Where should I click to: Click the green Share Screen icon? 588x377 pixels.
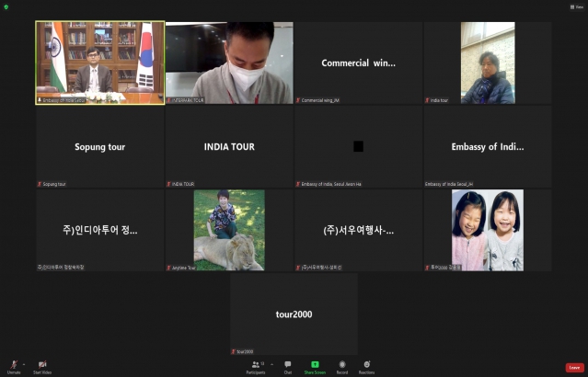coord(315,366)
